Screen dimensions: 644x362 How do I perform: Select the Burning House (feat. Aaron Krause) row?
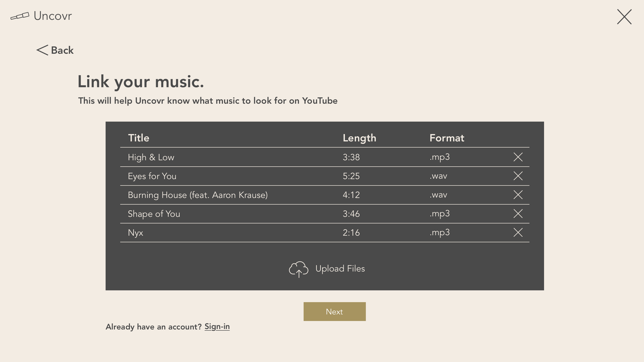tap(325, 195)
